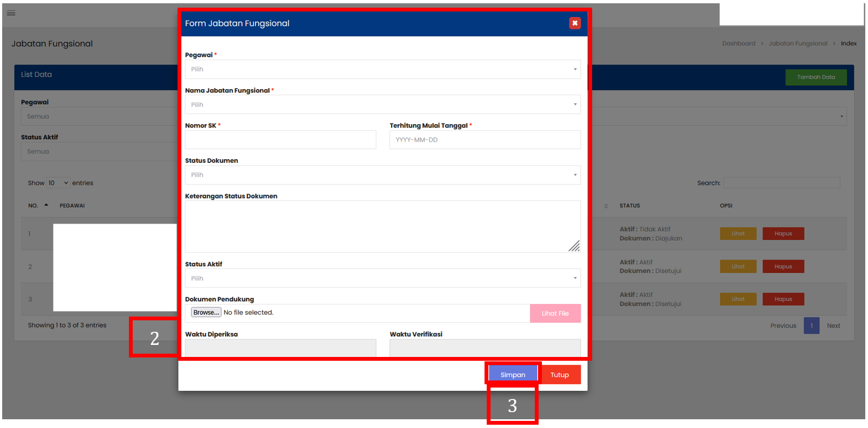
Task: Click the Tutup button
Action: [x=559, y=374]
